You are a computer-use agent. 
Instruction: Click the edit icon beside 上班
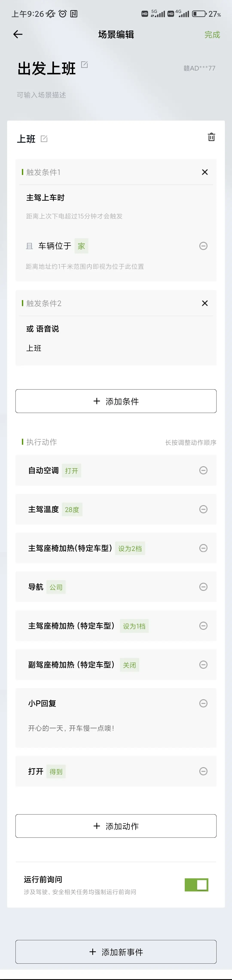pyautogui.click(x=44, y=139)
